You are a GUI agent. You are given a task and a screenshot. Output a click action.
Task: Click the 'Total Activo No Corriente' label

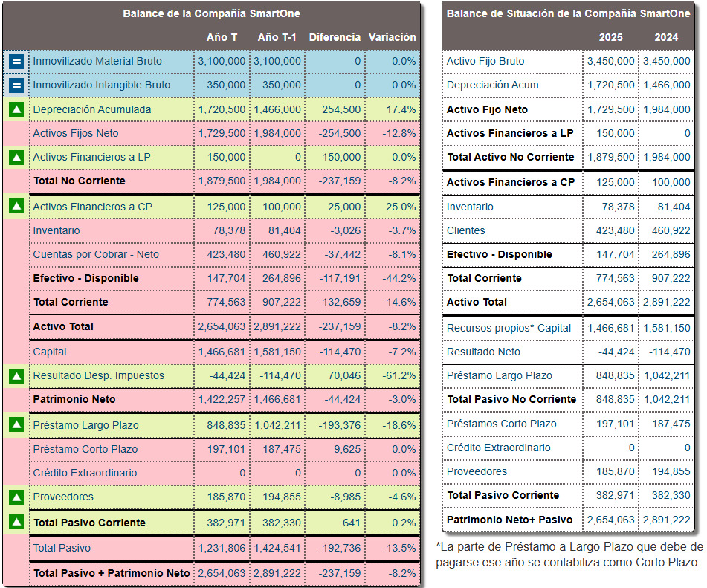[x=511, y=157]
